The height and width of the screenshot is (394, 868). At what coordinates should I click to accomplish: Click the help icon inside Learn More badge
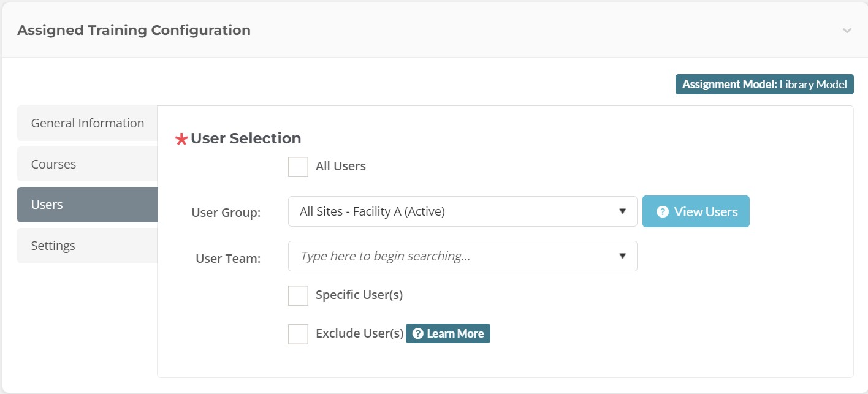[x=418, y=333]
